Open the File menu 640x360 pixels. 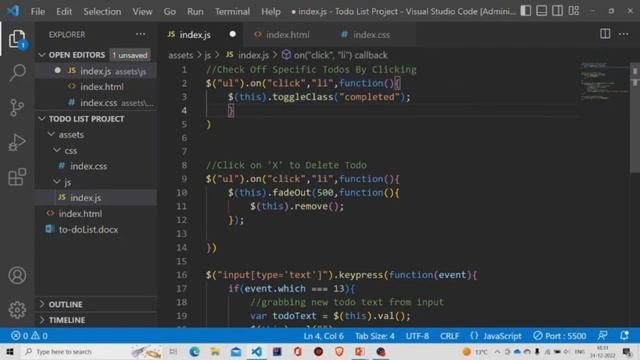point(38,11)
